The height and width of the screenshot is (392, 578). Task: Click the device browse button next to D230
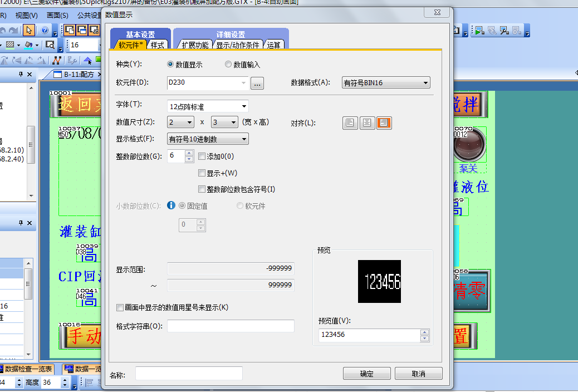[257, 84]
